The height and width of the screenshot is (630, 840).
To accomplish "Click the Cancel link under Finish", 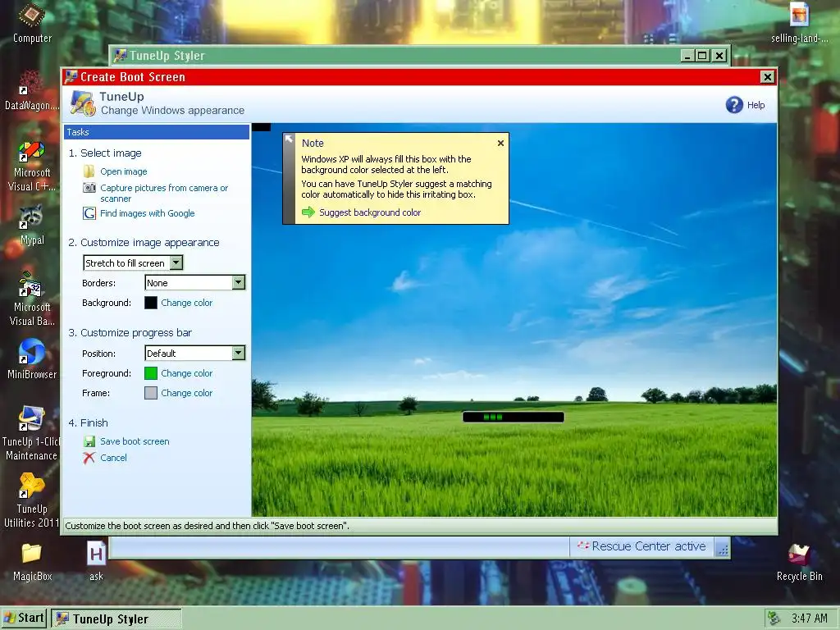I will pyautogui.click(x=113, y=458).
